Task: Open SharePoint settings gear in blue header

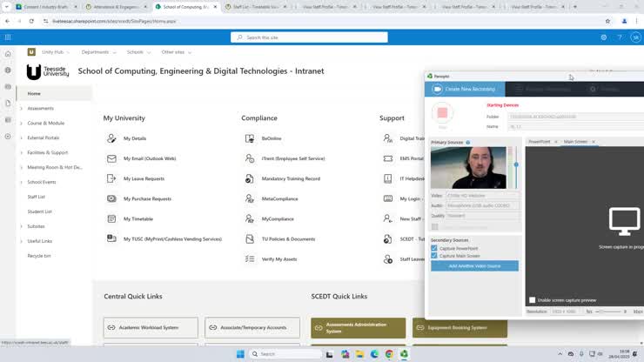Action: tap(603, 37)
